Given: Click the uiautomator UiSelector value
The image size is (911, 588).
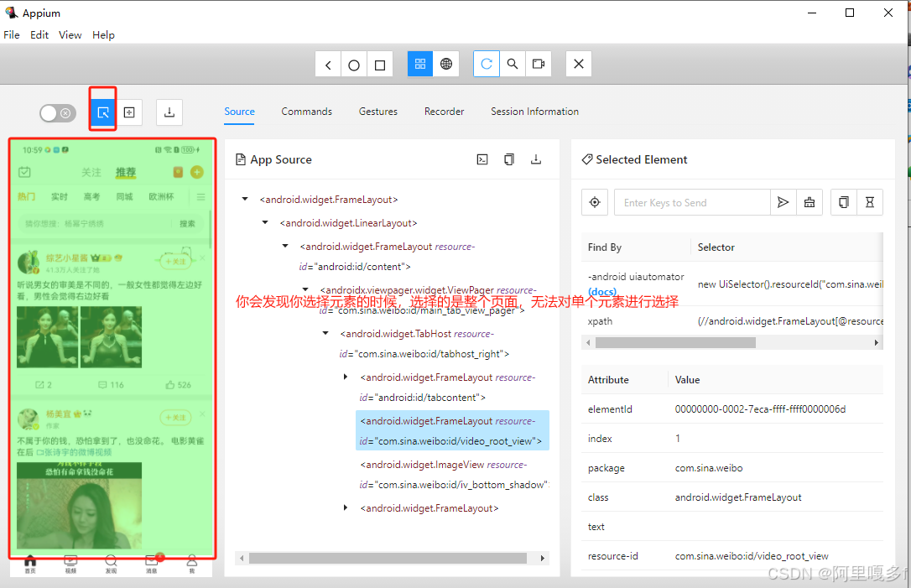Looking at the screenshot, I should click(x=790, y=284).
